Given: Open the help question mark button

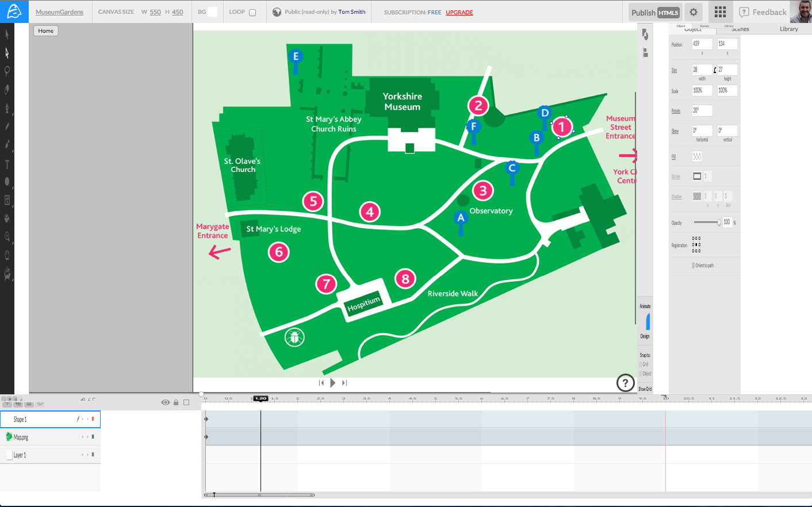Looking at the screenshot, I should coord(625,382).
